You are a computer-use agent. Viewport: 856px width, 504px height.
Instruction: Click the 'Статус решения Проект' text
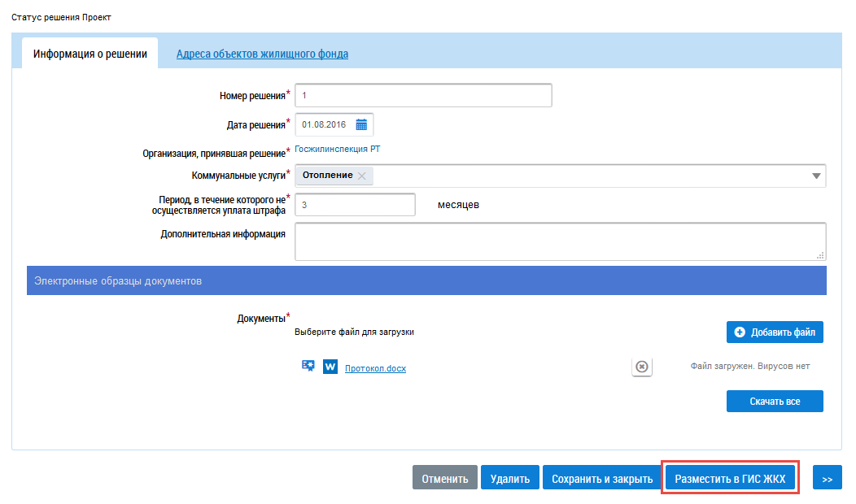[61, 17]
